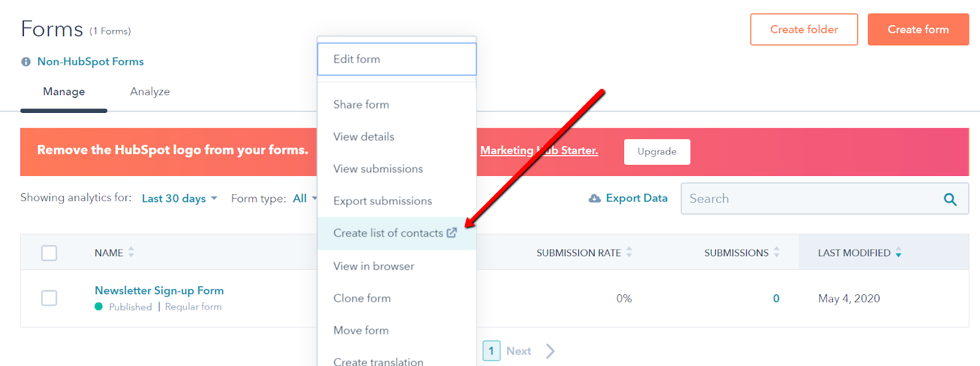Open the Newsletter Sign-up Form link
Image resolution: width=980 pixels, height=366 pixels.
(159, 291)
